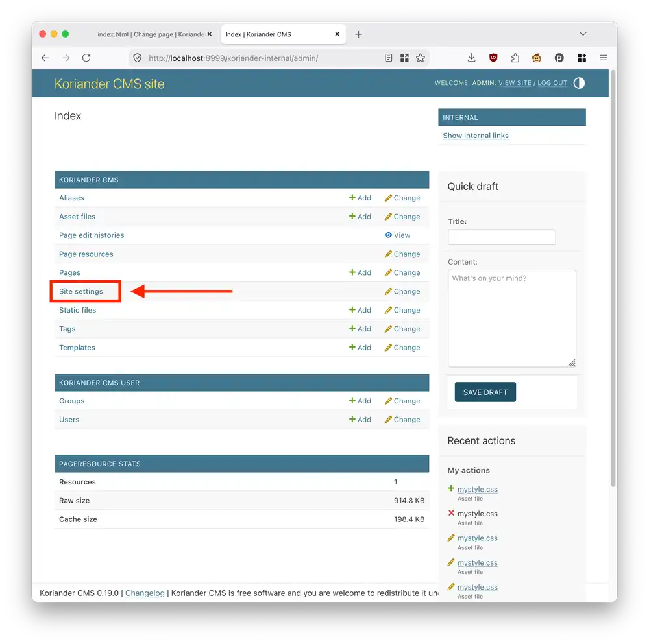Add a new Page
The height and width of the screenshot is (644, 649).
click(x=360, y=272)
